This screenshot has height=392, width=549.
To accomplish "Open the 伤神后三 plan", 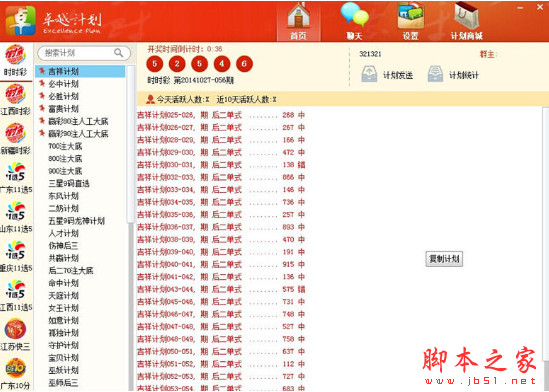I will (63, 245).
